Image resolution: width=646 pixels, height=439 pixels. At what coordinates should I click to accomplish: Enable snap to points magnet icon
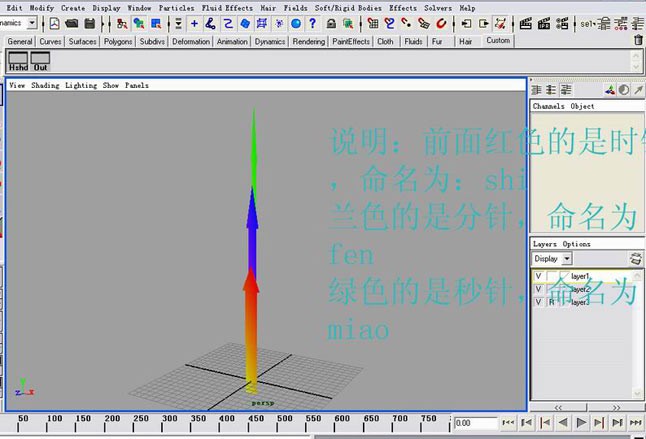click(x=406, y=23)
